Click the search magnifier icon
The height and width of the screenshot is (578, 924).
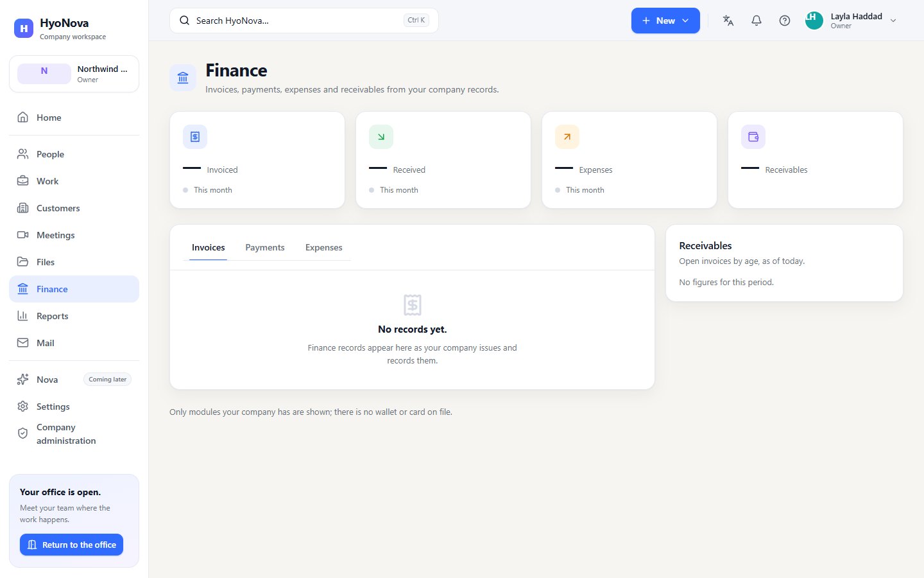(184, 21)
